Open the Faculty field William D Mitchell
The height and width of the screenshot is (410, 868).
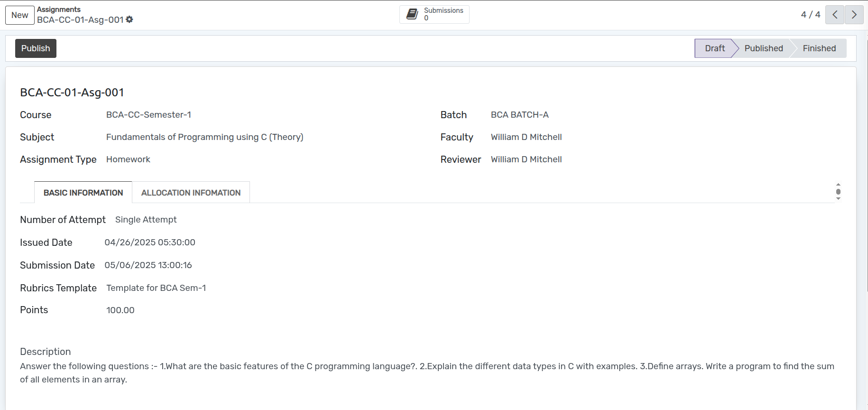[526, 137]
